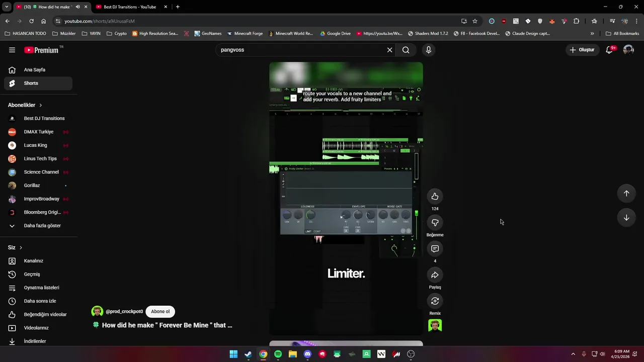Open Discord from the taskbar
644x362 pixels.
pos(307,354)
